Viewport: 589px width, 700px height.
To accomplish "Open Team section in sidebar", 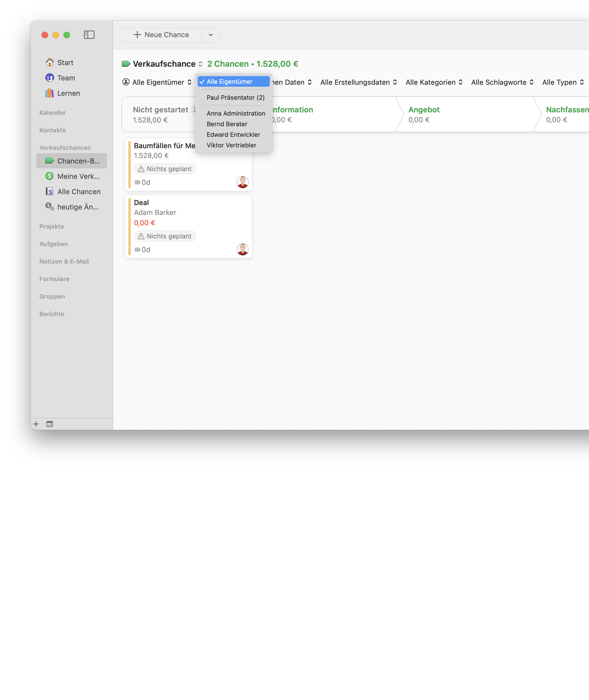I will click(66, 78).
